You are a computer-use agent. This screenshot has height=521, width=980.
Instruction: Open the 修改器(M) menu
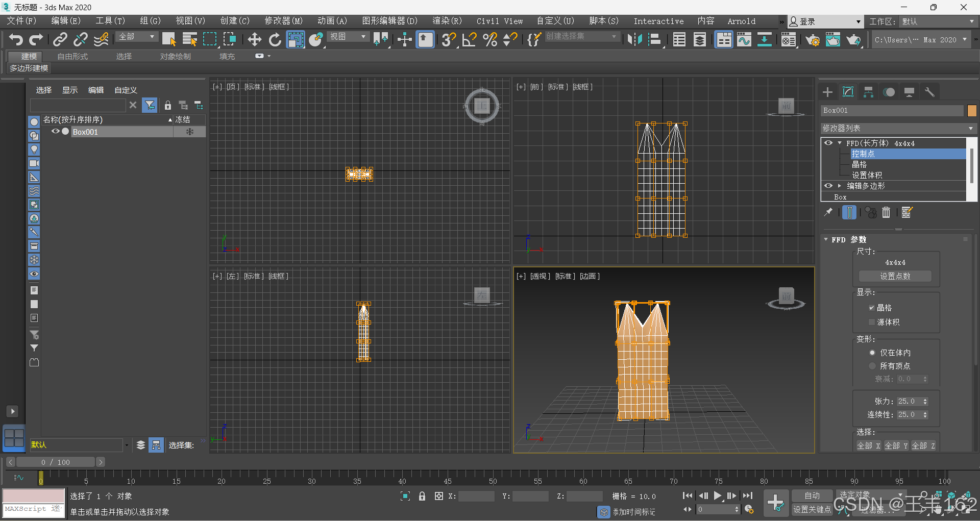coord(283,21)
